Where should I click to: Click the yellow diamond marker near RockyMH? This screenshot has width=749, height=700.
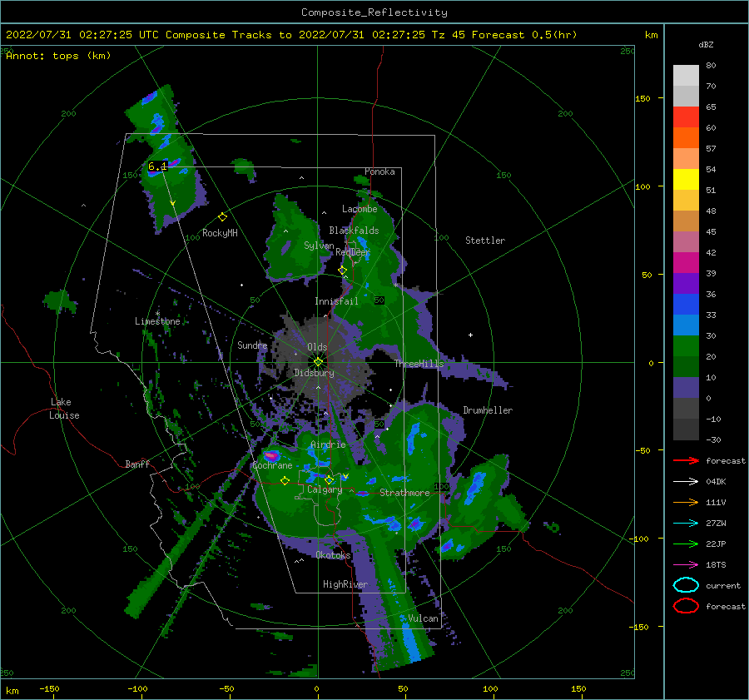tap(222, 217)
